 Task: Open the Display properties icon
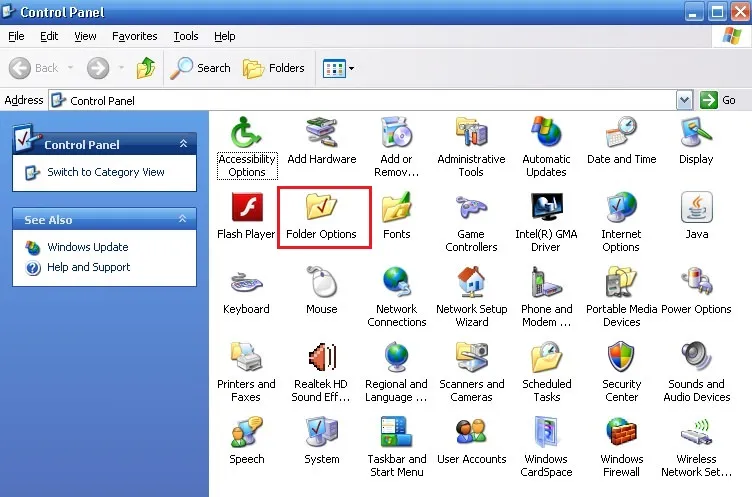[x=696, y=141]
